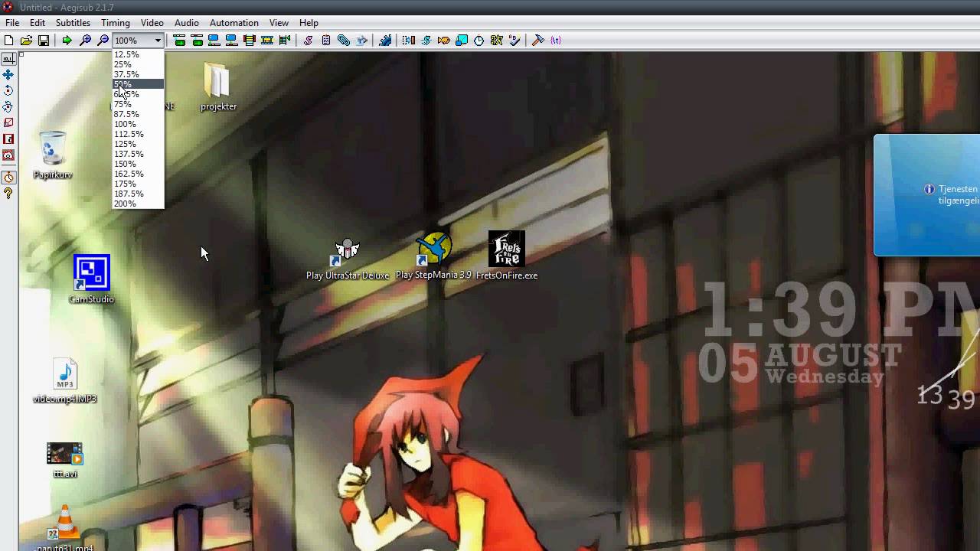Pick 162.5% in the zoom list
Image resolution: width=980 pixels, height=551 pixels.
(139, 174)
